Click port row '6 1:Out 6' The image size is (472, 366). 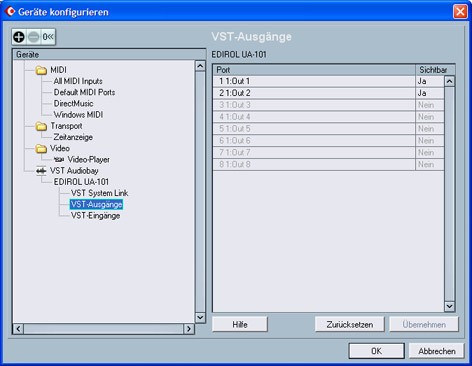[x=314, y=141]
